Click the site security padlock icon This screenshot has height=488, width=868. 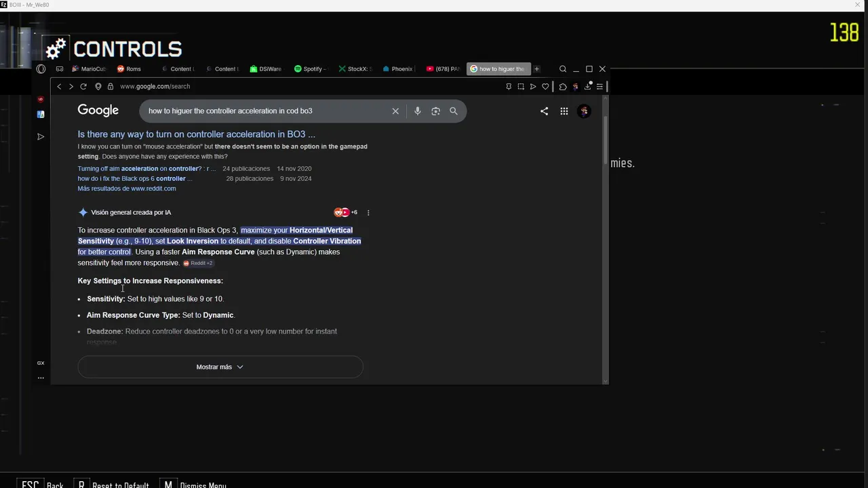tap(111, 87)
